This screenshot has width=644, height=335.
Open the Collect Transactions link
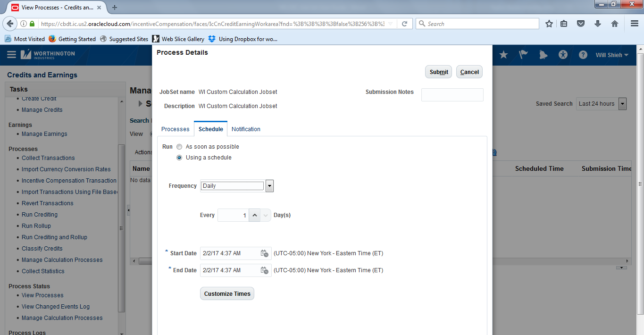(48, 158)
